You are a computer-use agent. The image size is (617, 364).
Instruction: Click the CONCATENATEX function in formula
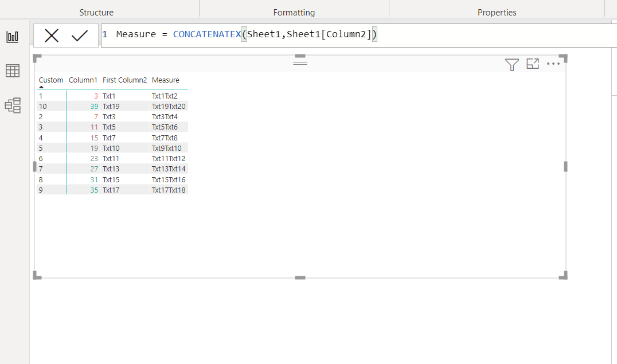(x=207, y=34)
